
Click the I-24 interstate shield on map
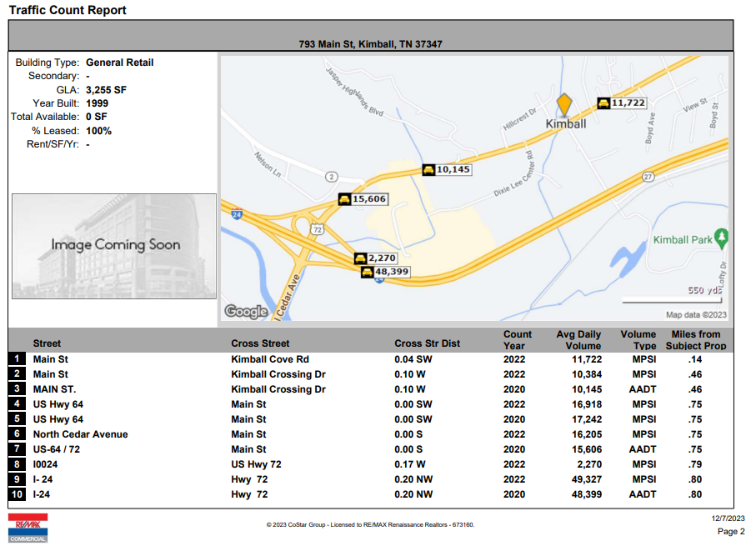[x=237, y=214]
